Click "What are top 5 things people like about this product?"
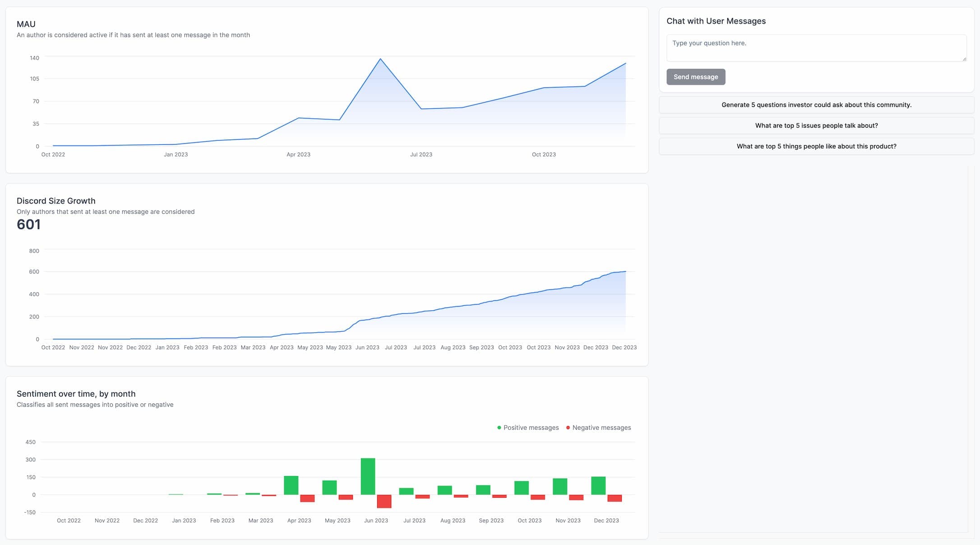 coord(816,146)
